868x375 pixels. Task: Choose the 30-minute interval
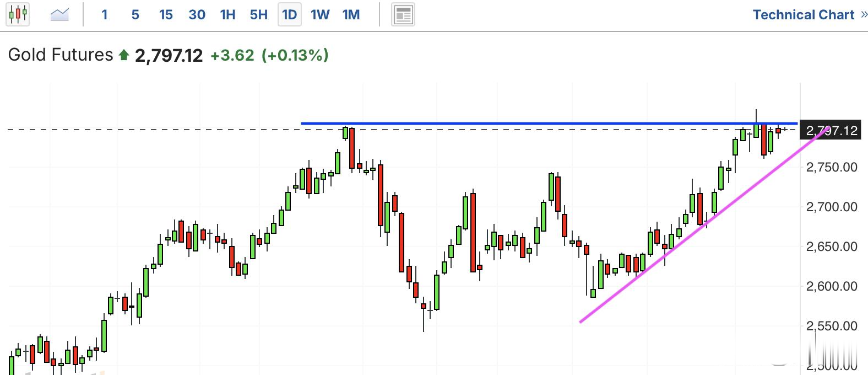click(x=197, y=15)
